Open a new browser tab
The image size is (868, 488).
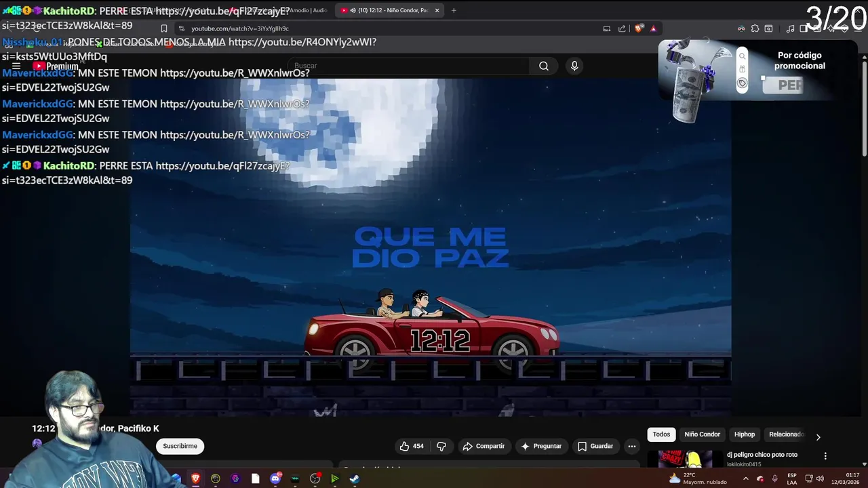tap(454, 10)
